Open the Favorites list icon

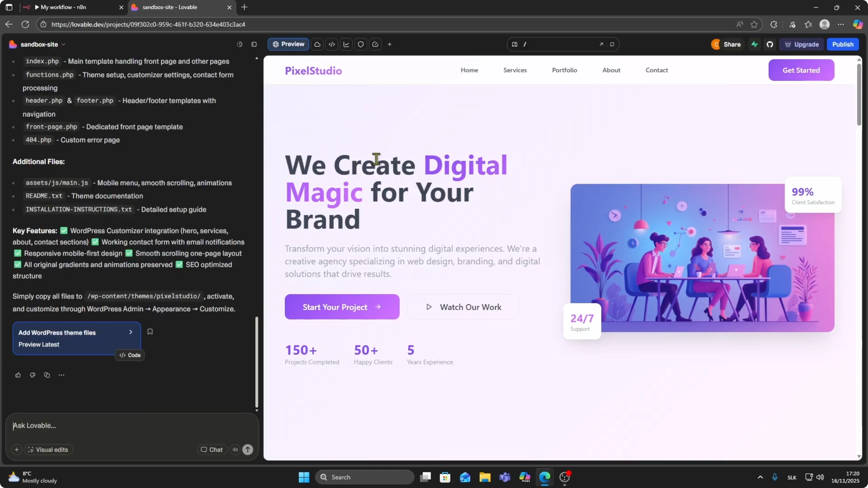pos(808,24)
